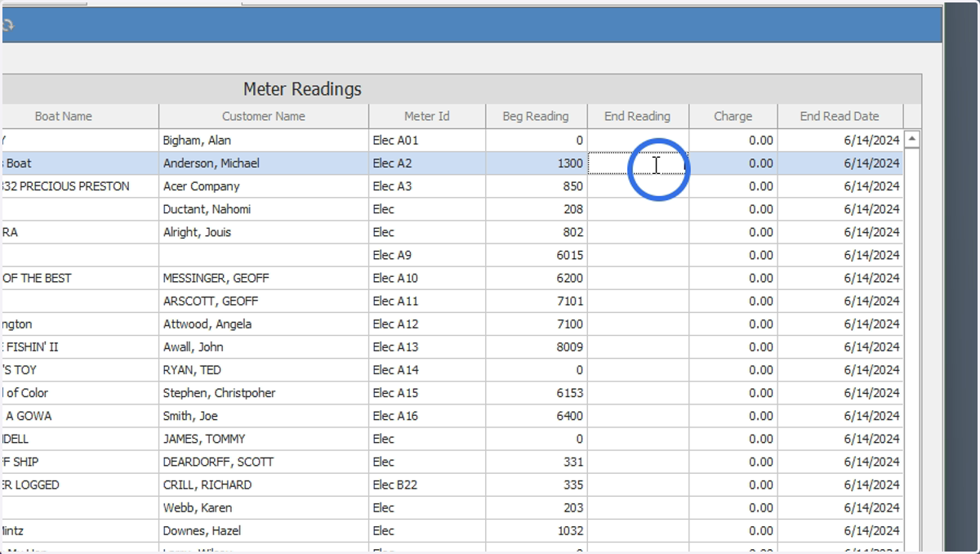Click beginning reading 6153
980x554 pixels.
tap(570, 393)
